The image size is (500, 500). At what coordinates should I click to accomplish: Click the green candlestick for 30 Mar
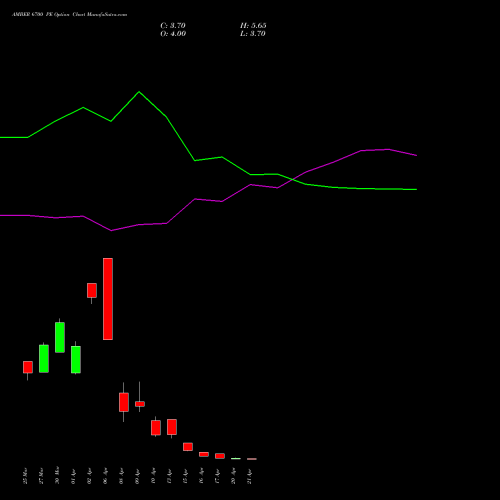60,337
